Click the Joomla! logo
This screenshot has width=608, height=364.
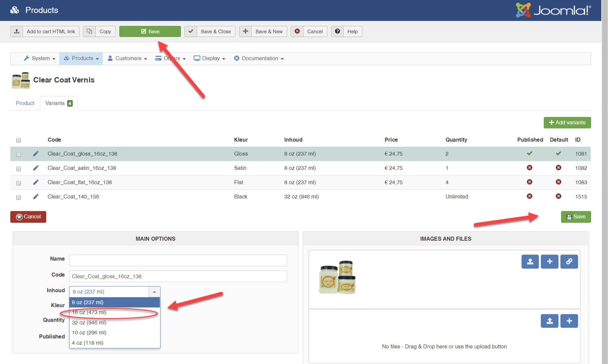pos(553,10)
